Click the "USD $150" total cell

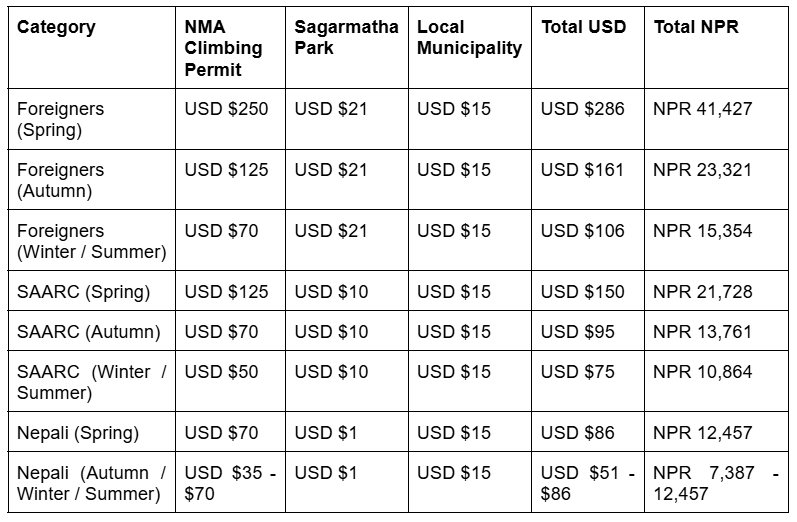pyautogui.click(x=583, y=292)
